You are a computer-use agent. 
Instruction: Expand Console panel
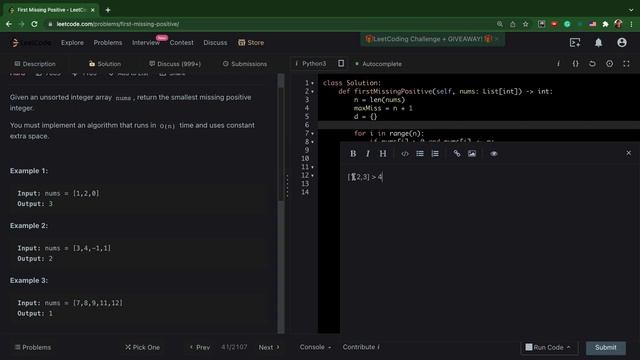point(315,347)
